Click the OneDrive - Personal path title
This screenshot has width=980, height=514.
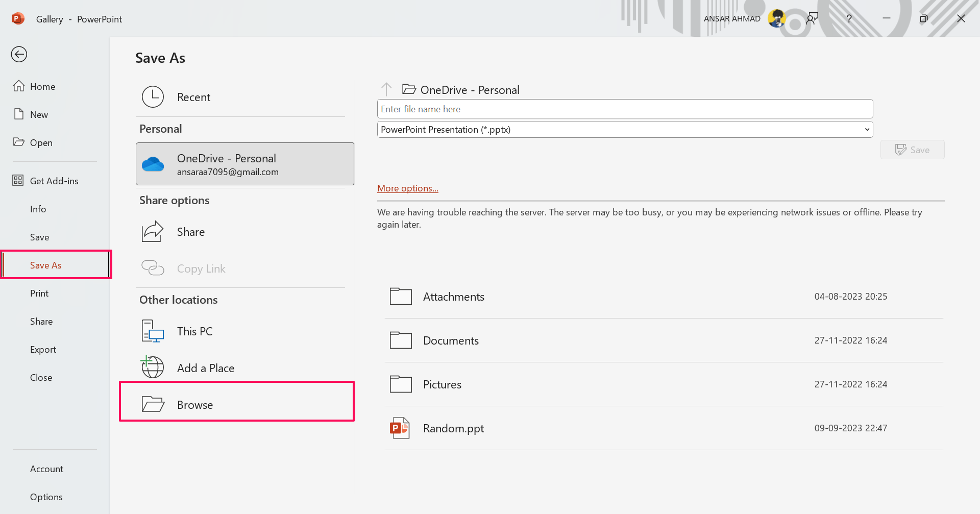pyautogui.click(x=470, y=90)
